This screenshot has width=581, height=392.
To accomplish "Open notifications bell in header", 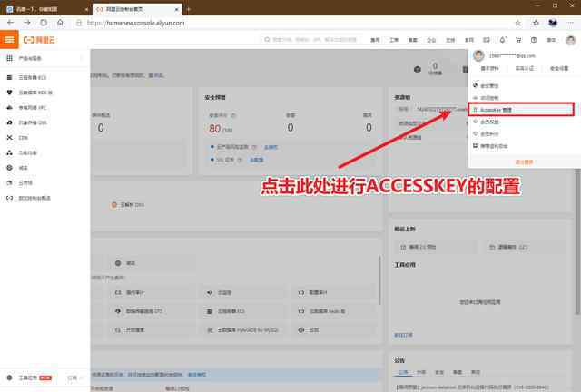I will pyautogui.click(x=503, y=40).
